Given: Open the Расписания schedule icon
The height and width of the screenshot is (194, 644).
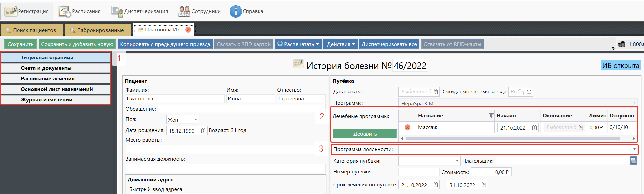Looking at the screenshot, I should click(x=65, y=11).
